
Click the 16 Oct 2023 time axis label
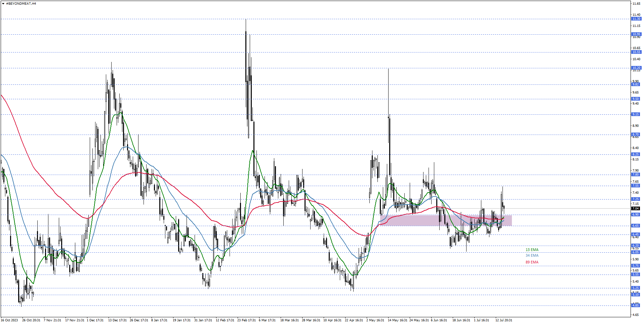(x=9, y=320)
